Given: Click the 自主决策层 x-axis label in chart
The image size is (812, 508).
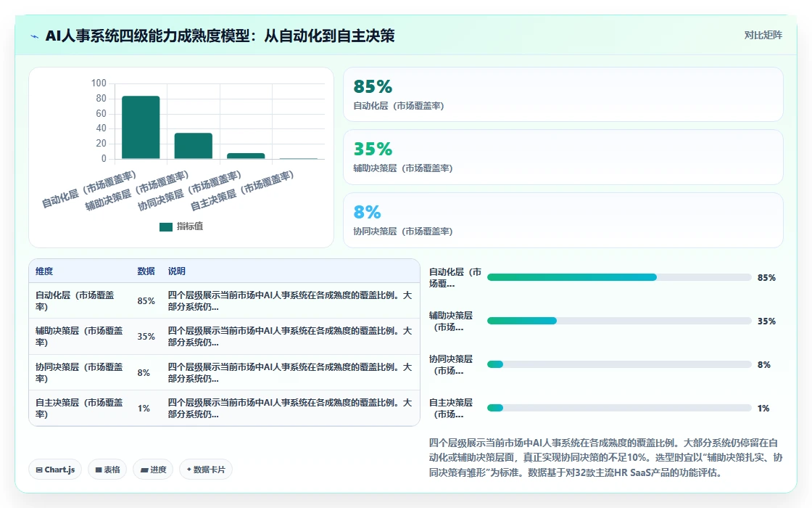Looking at the screenshot, I should pyautogui.click(x=242, y=190).
